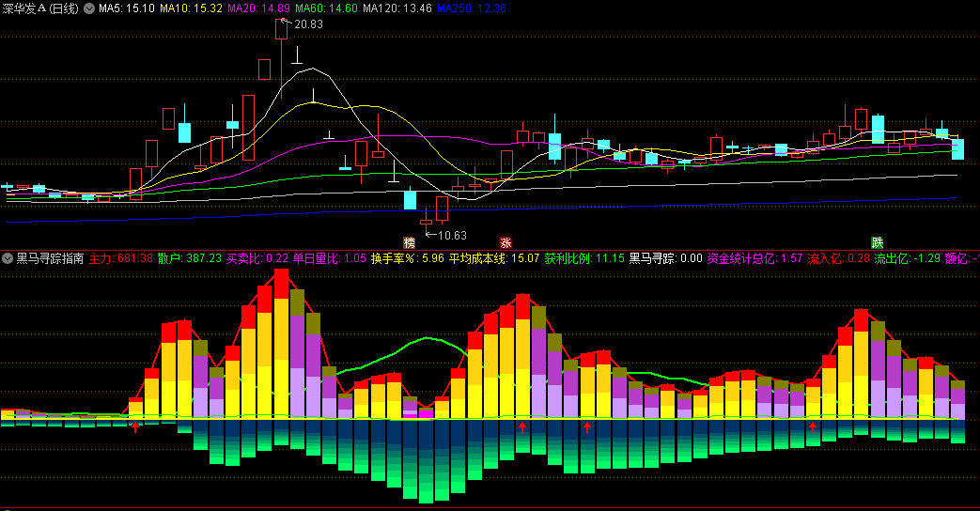
Task: Click the 换手率%: 5.96 value
Action: [x=408, y=258]
